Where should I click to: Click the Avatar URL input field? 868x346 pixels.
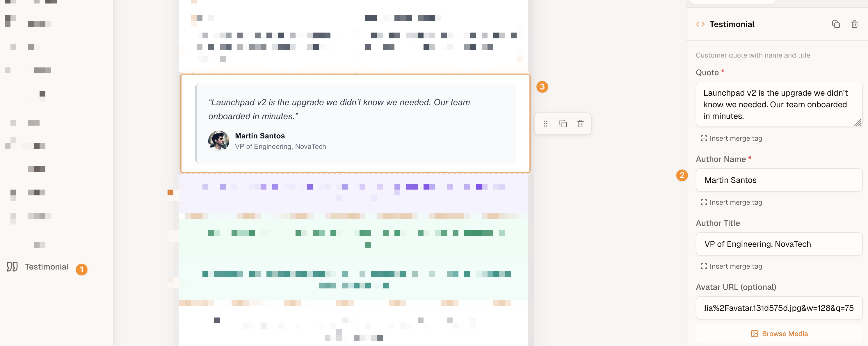point(778,308)
